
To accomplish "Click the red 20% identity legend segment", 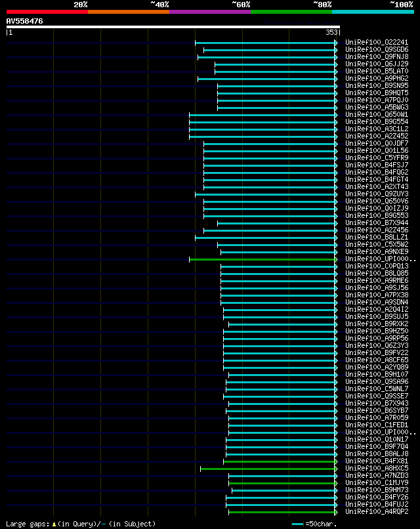I will coord(47,12).
